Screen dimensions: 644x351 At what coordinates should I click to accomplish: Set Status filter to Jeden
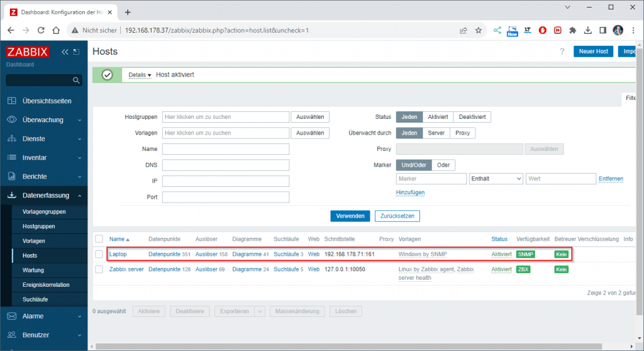[x=409, y=117]
